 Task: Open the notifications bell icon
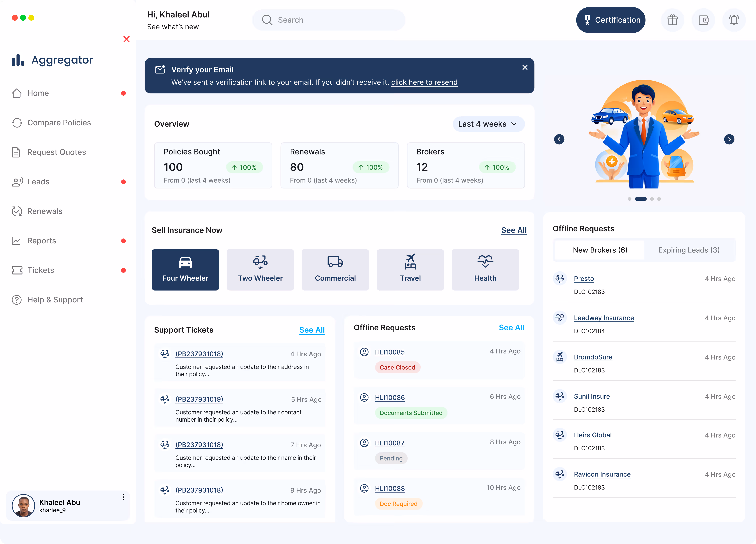pyautogui.click(x=734, y=20)
